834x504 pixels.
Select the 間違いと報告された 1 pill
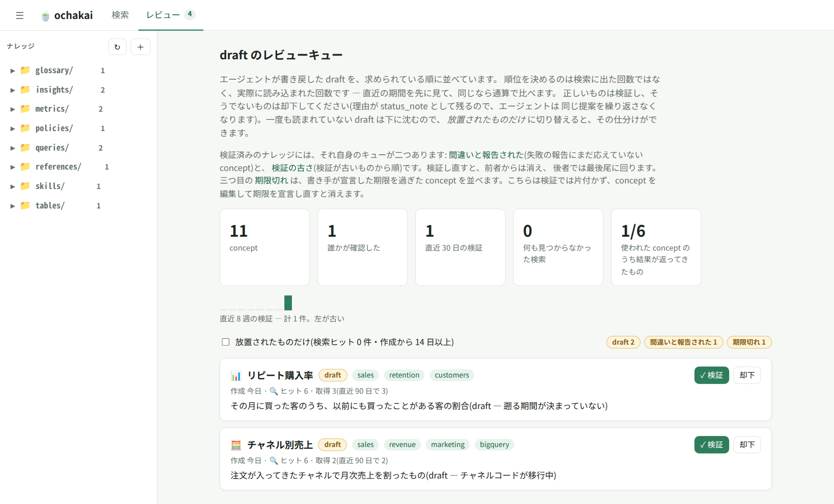coord(683,342)
